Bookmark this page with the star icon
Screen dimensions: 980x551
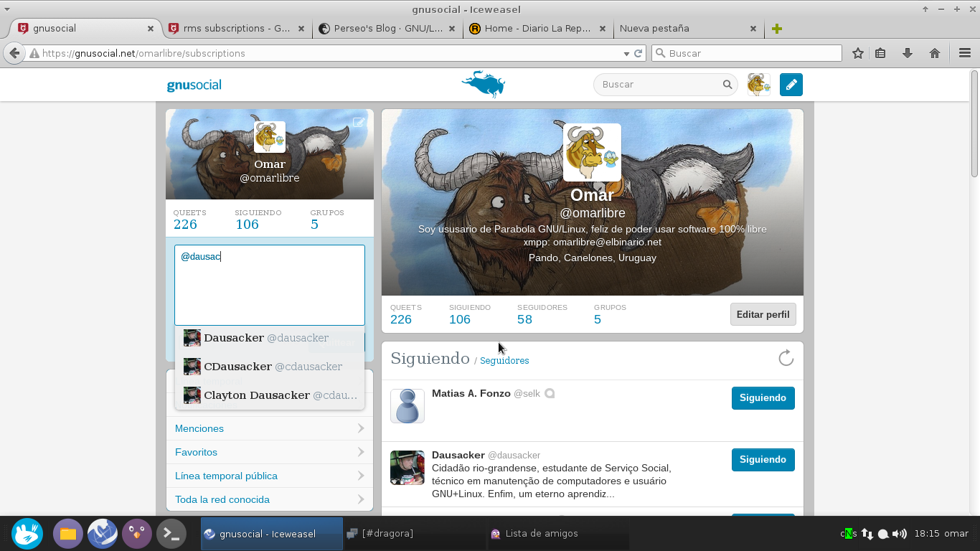point(858,53)
